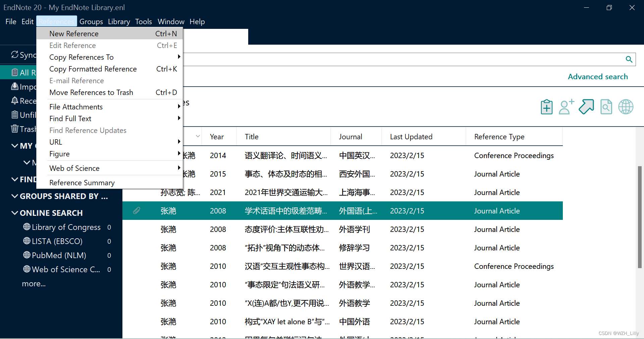
Task: Open the Edit menu
Action: pos(28,21)
